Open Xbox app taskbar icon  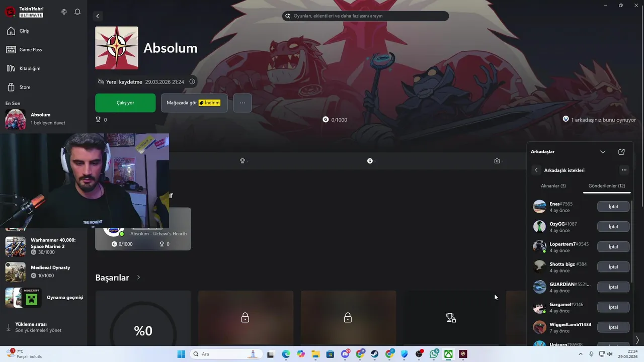[448, 354]
